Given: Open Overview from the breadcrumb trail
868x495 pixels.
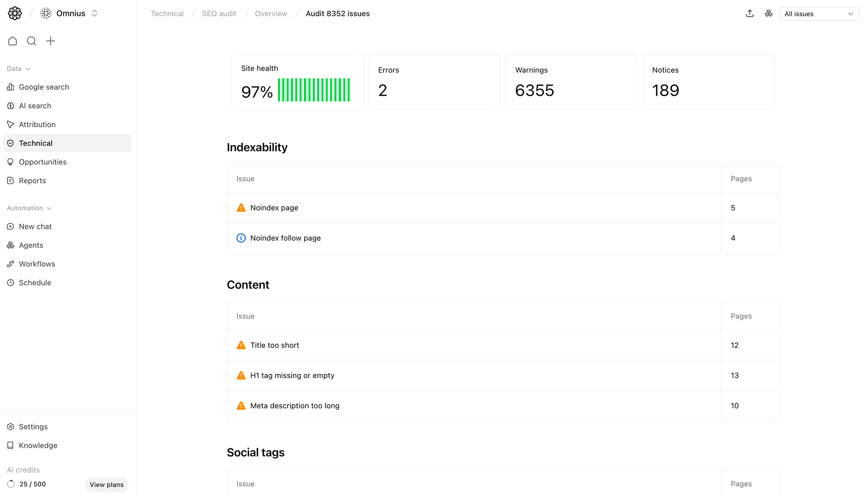Looking at the screenshot, I should [x=270, y=13].
